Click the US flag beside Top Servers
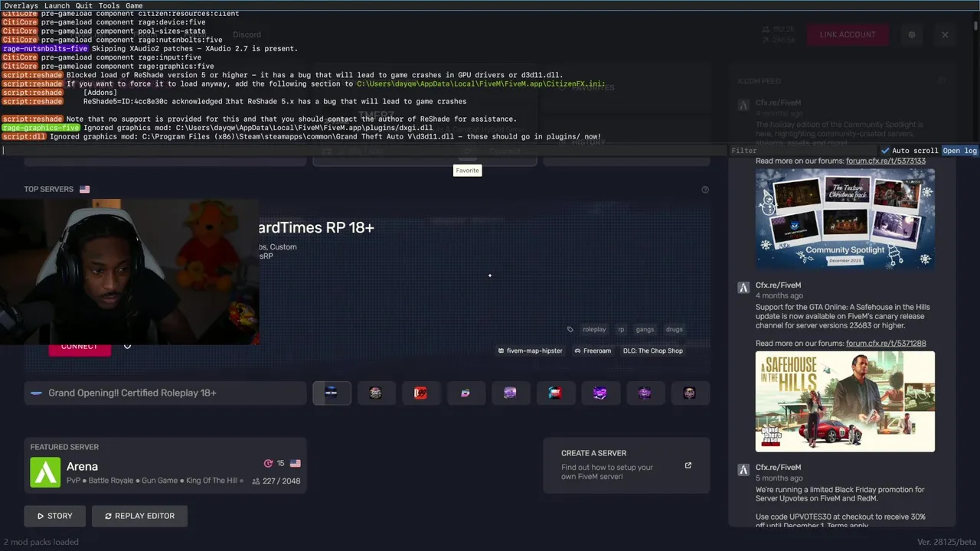The width and height of the screenshot is (980, 551). (x=84, y=189)
